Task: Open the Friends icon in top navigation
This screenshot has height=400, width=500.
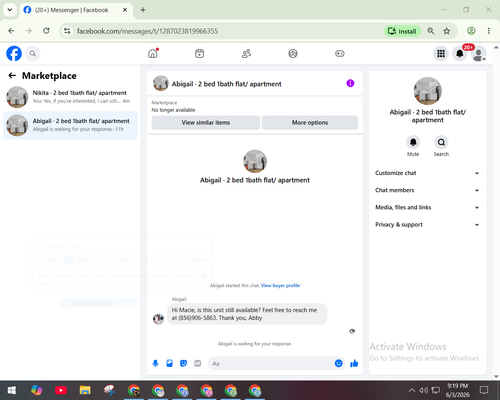Action: [246, 53]
